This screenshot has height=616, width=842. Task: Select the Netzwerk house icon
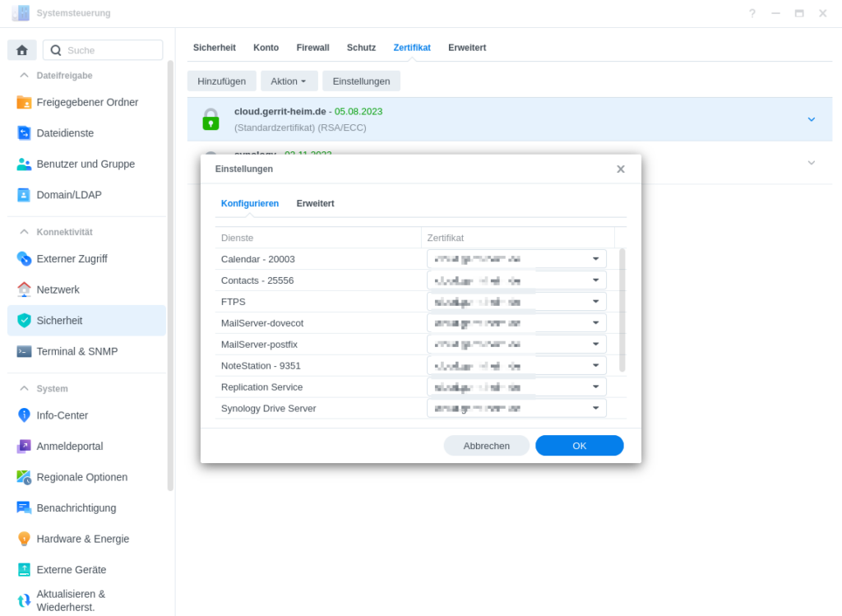coord(24,289)
